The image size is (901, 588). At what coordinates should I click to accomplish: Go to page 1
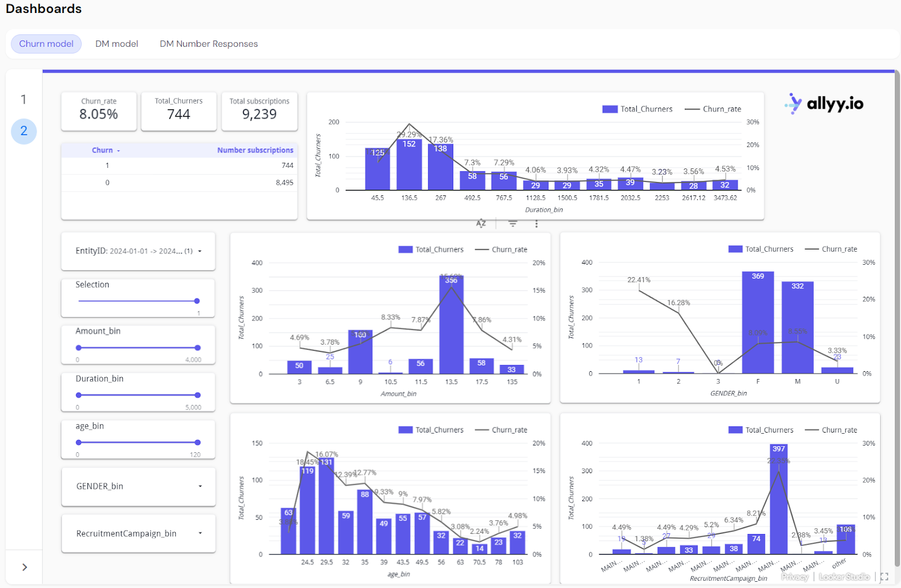[x=24, y=100]
